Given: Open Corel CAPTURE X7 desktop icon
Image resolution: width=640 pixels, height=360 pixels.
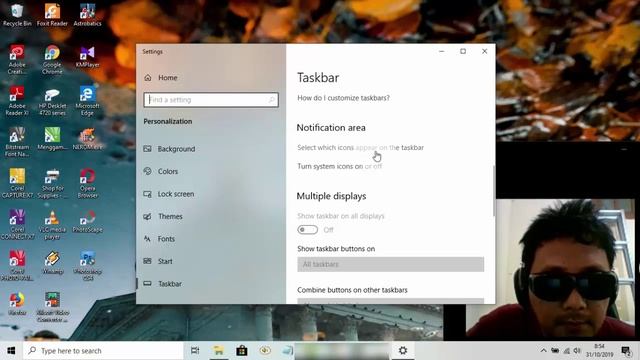Looking at the screenshot, I should 17,183.
